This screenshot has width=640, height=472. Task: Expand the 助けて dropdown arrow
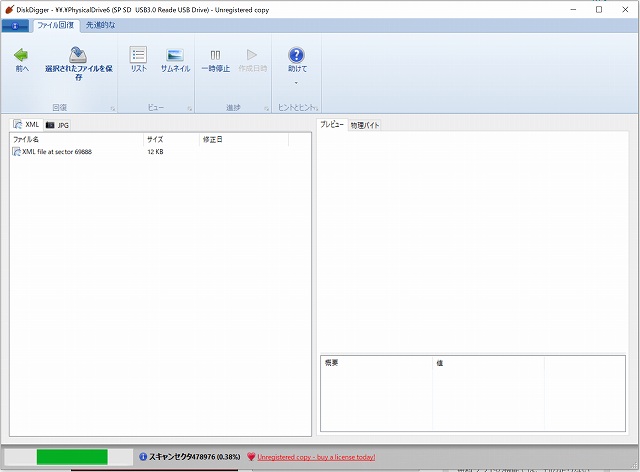point(296,83)
